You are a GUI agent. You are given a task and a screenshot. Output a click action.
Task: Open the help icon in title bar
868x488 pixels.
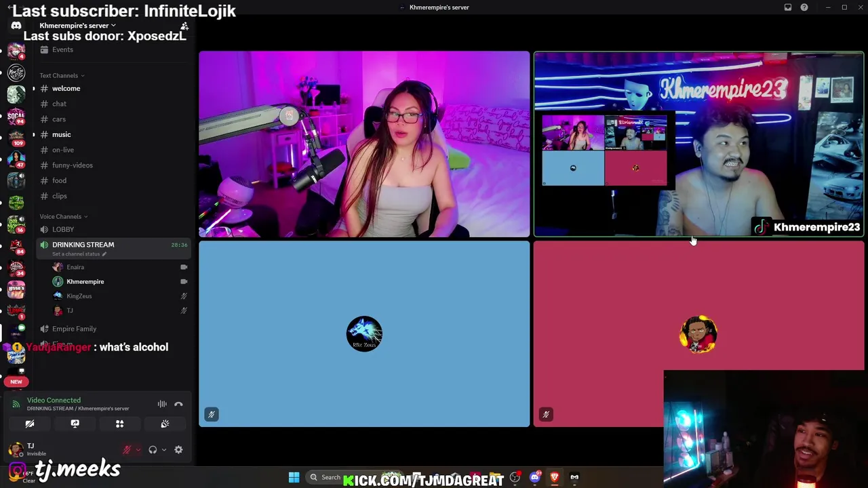coord(804,7)
